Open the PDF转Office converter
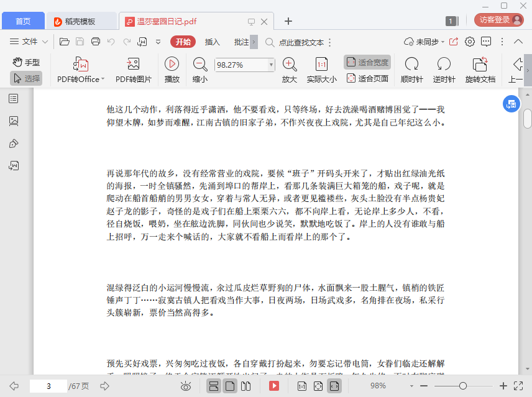The width and height of the screenshot is (532, 397). [81, 70]
